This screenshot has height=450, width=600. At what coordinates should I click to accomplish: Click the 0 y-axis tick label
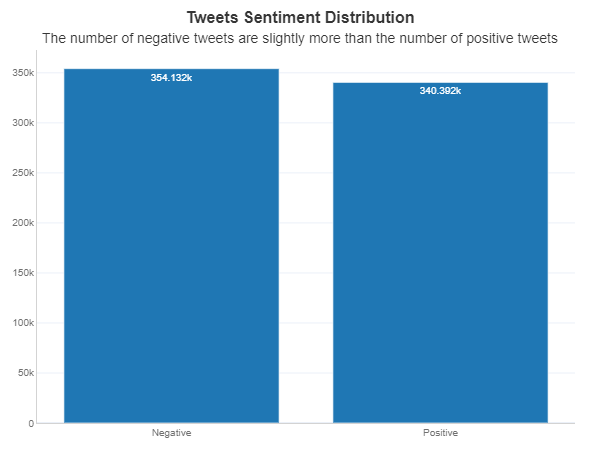pyautogui.click(x=31, y=423)
